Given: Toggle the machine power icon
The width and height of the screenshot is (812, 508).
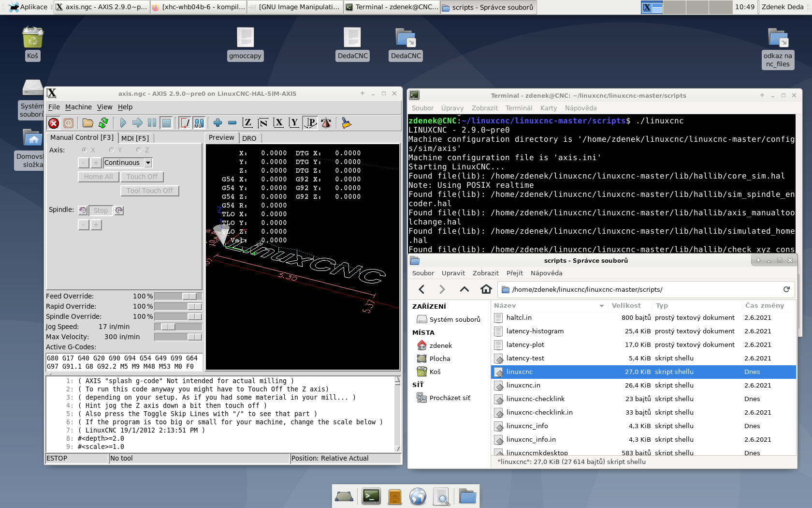Looking at the screenshot, I should point(68,123).
